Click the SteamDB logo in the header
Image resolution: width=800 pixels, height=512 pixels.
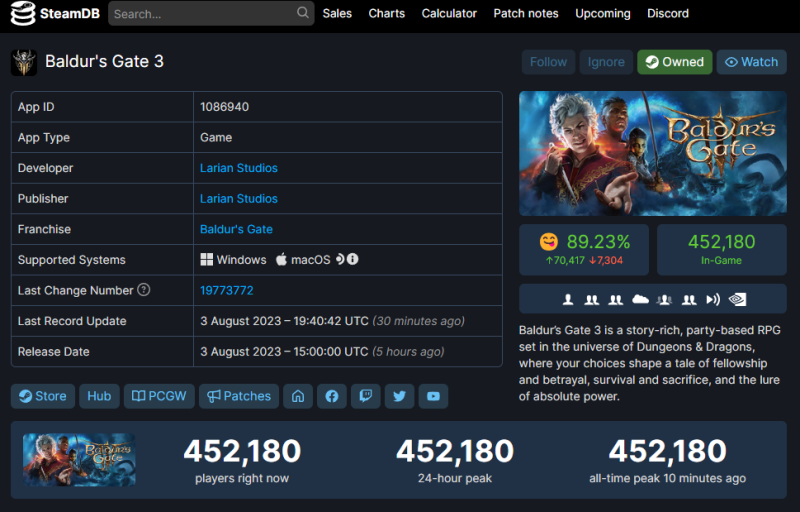(x=52, y=14)
